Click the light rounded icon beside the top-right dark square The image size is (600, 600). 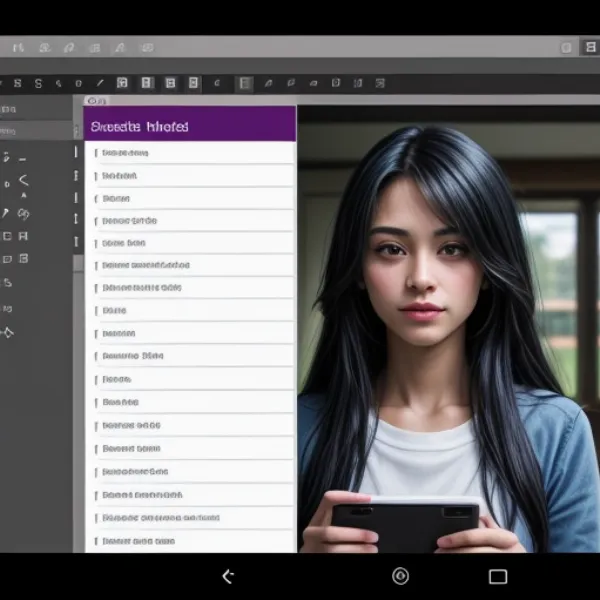(566, 47)
